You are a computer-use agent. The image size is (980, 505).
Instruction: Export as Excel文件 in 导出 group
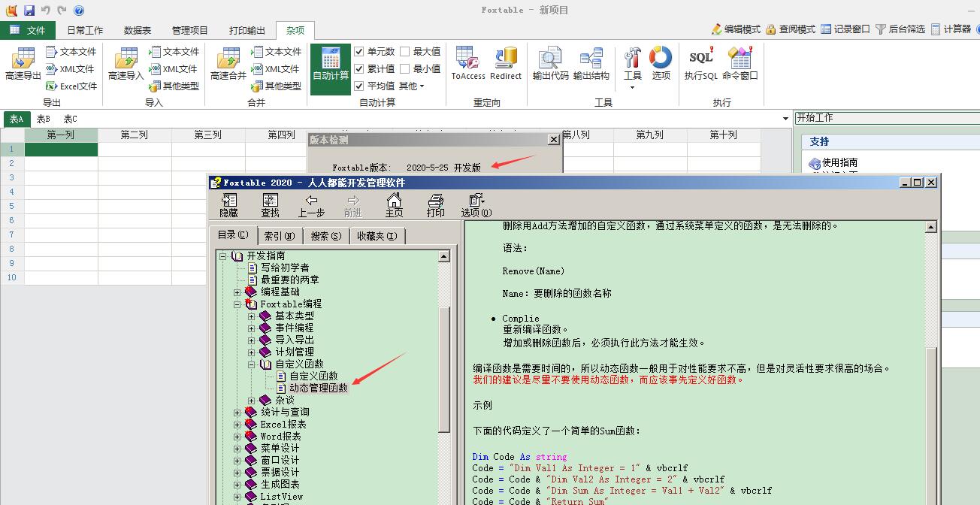[71, 86]
